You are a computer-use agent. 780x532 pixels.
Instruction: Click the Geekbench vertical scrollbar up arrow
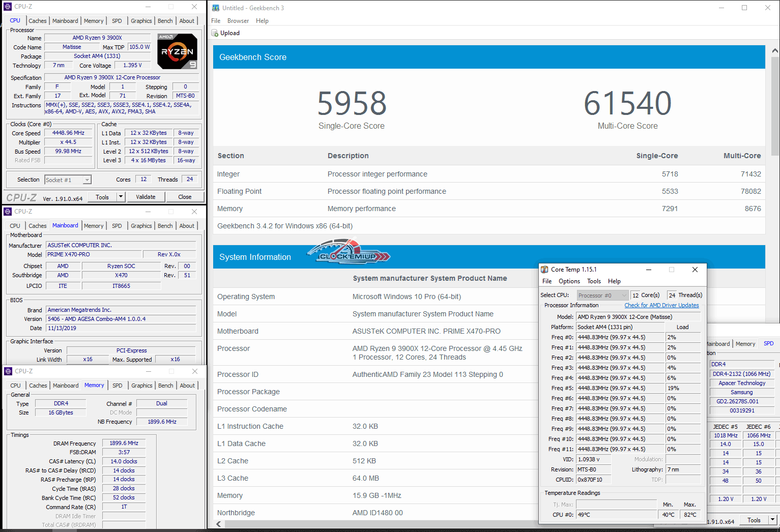coord(774,51)
